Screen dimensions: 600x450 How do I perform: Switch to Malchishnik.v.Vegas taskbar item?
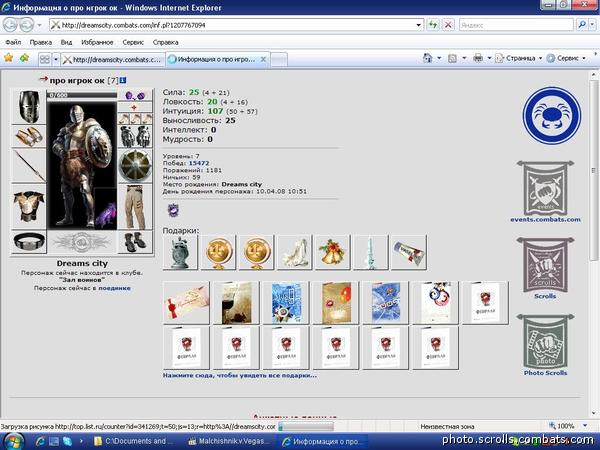click(x=227, y=441)
